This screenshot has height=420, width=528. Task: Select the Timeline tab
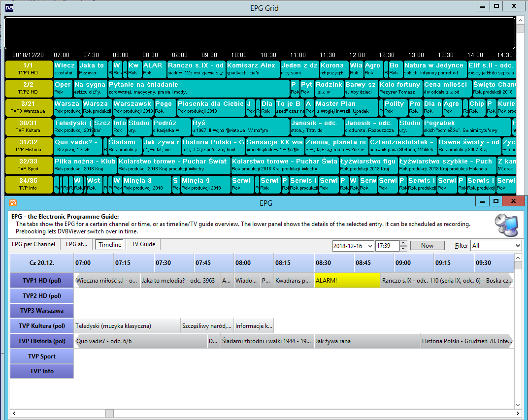[x=109, y=244]
